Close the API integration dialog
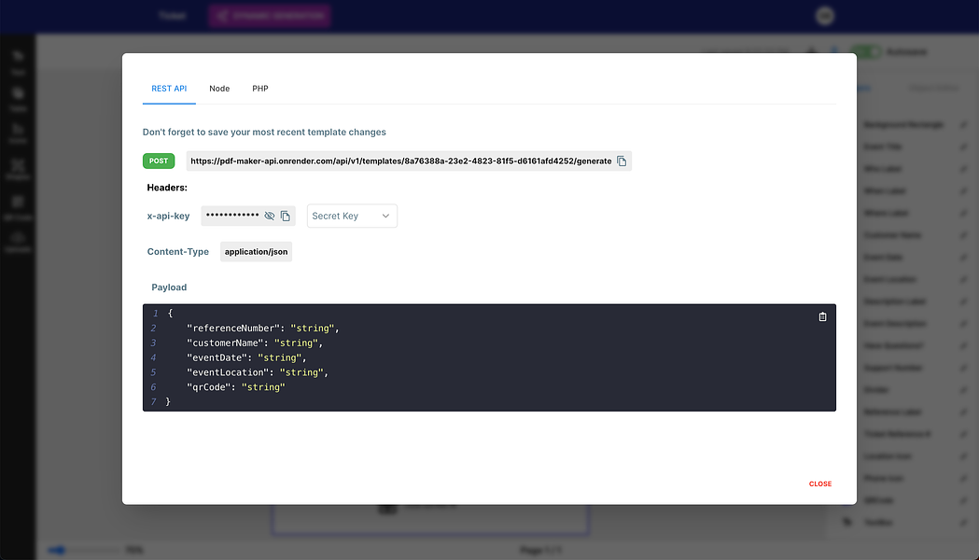 point(819,483)
